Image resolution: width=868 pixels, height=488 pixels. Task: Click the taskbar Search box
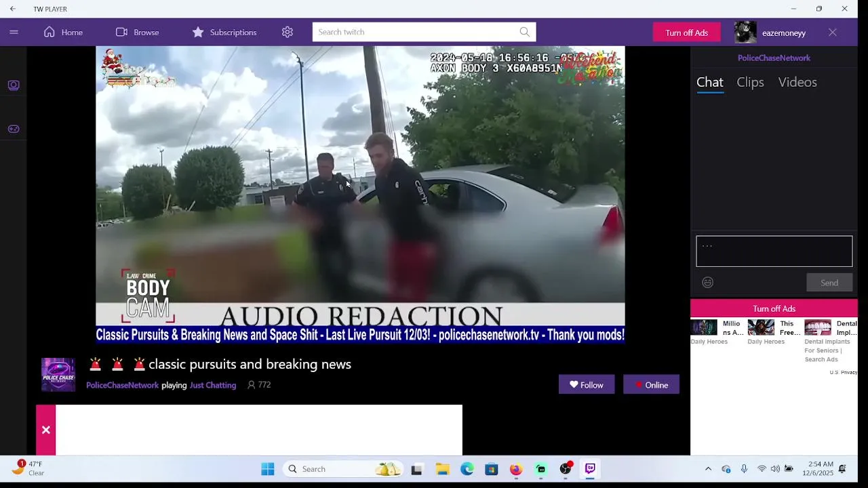(344, 469)
